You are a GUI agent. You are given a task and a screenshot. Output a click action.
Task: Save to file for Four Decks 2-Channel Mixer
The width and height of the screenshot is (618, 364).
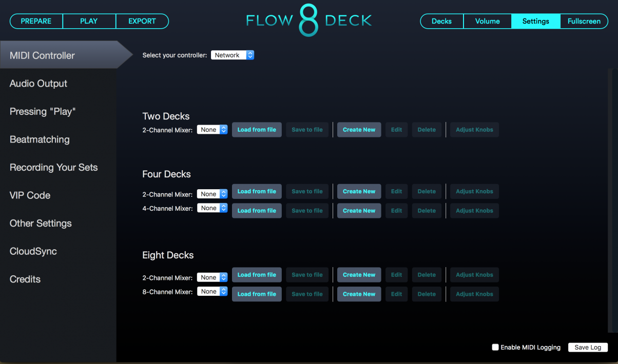tap(307, 191)
